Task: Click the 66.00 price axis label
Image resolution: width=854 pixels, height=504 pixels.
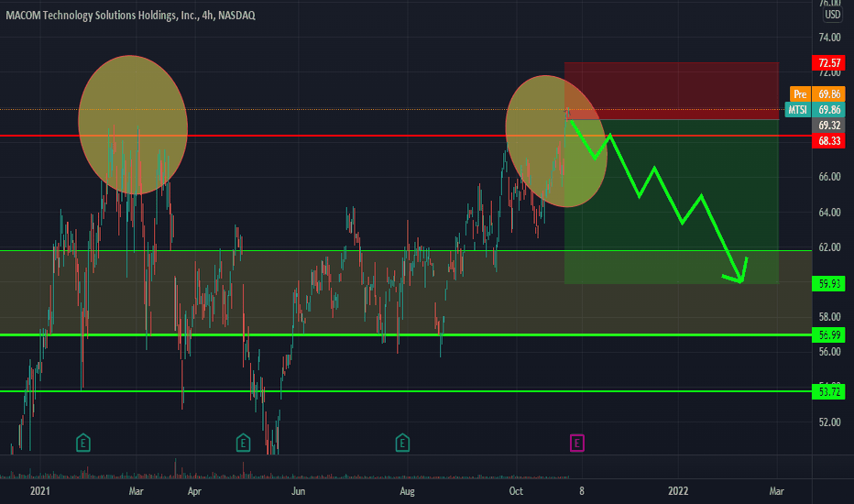Action: click(829, 177)
